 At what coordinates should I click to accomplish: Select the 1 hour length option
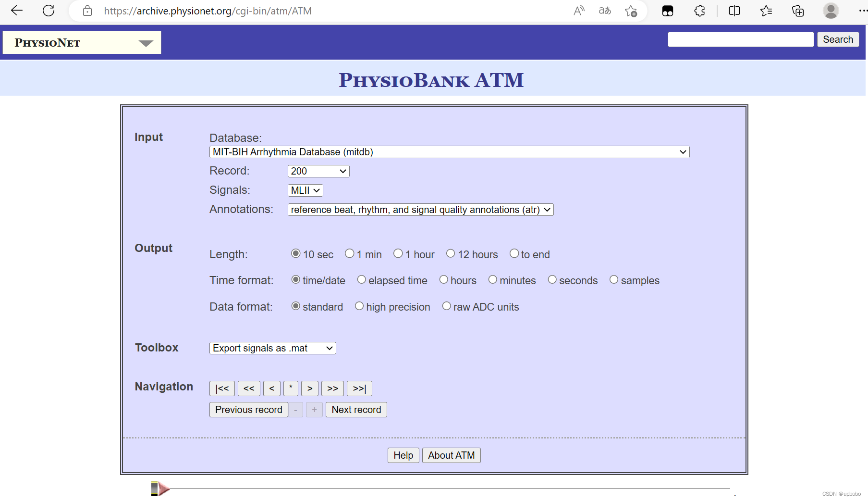398,253
